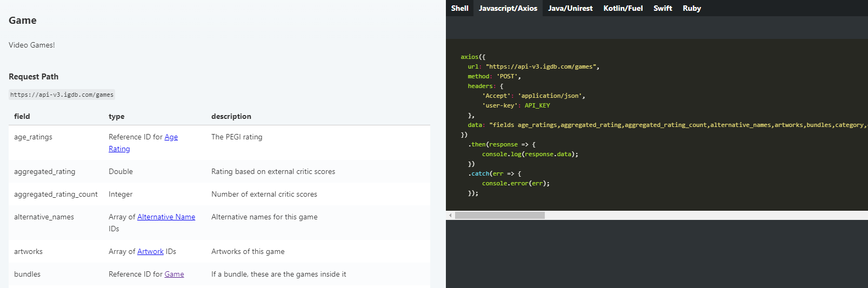The width and height of the screenshot is (868, 288).
Task: Click the console.error(err) code line
Action: pyautogui.click(x=516, y=183)
